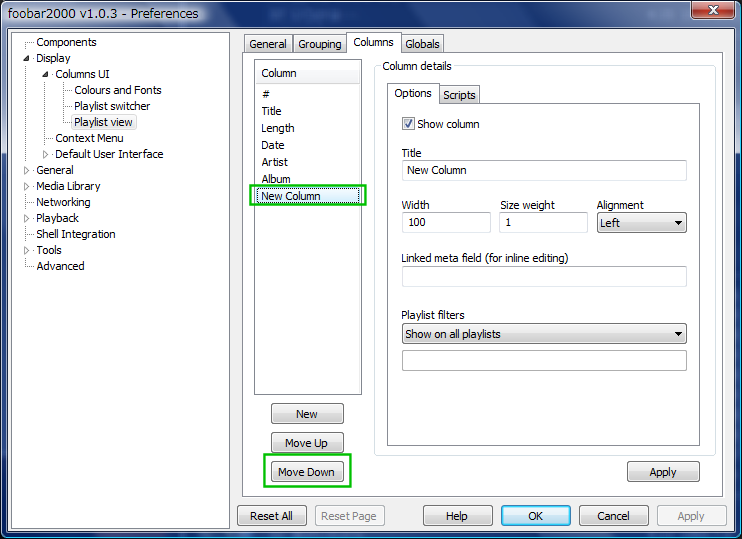The height and width of the screenshot is (539, 742).
Task: Select the New Column list entry
Action: 308,196
